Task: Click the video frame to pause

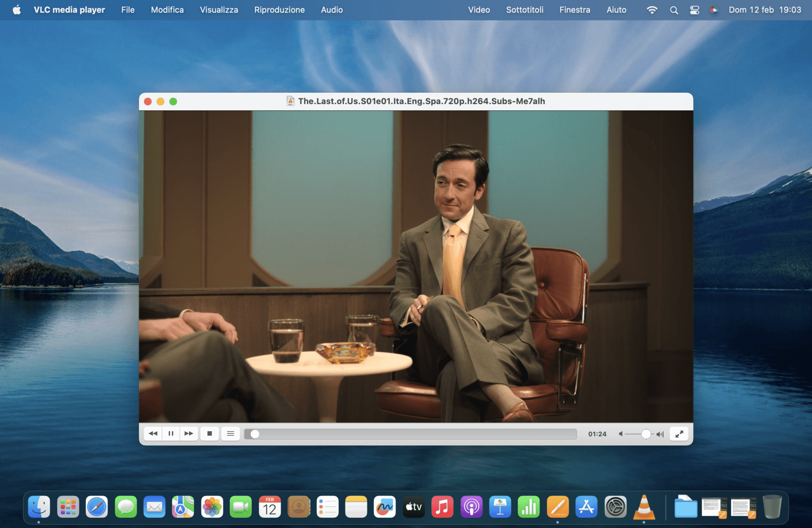Action: (416, 267)
